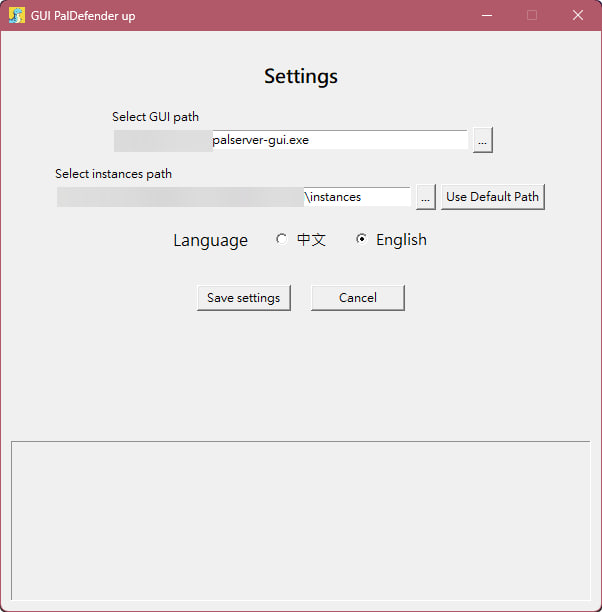Screen dimensions: 602x612
Task: Click the Settings heading text
Action: point(301,76)
